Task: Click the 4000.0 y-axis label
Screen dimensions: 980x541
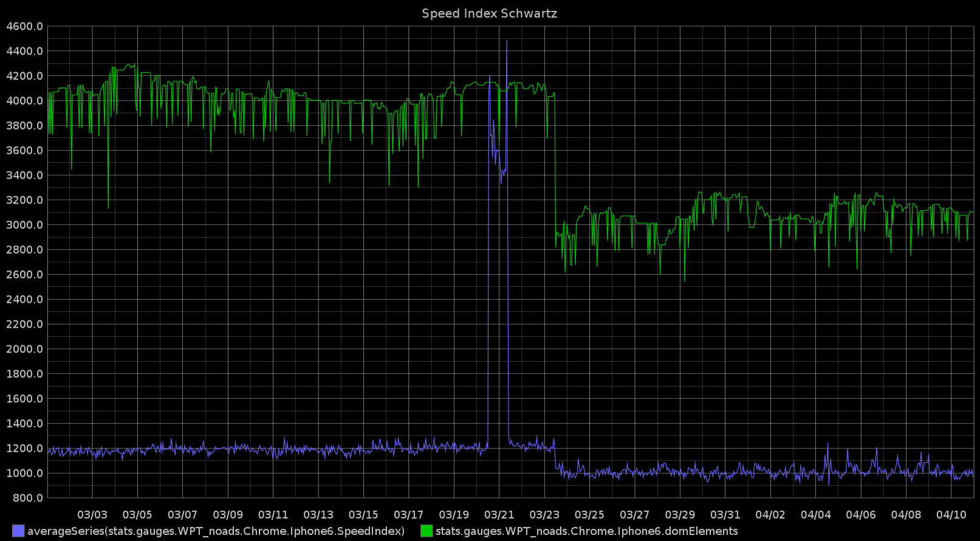Action: click(24, 101)
